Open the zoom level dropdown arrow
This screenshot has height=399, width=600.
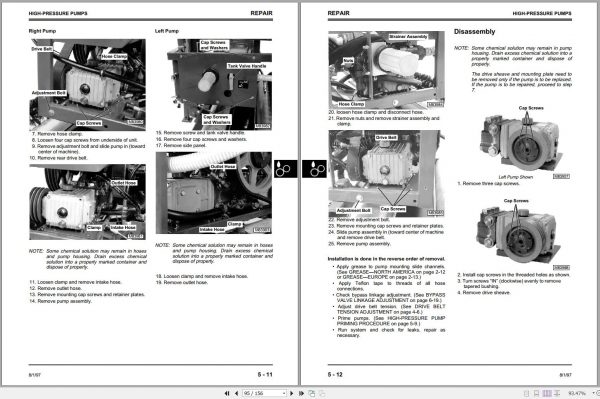pos(593,393)
